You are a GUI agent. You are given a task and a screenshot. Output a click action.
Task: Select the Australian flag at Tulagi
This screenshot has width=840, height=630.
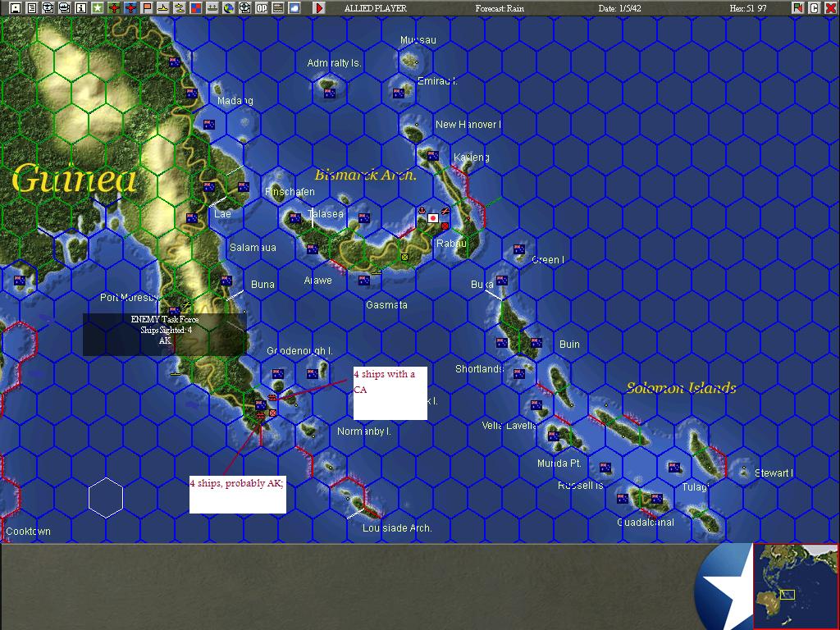coord(674,467)
